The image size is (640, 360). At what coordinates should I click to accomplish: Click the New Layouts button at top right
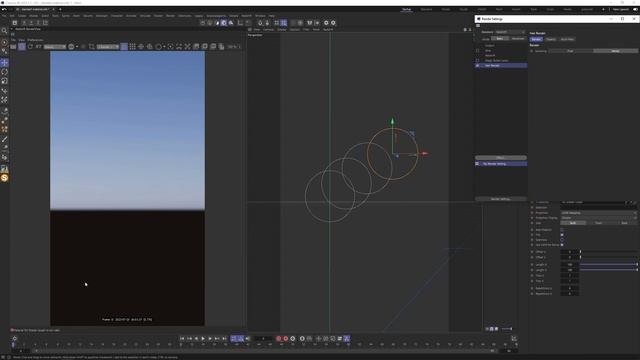[621, 9]
